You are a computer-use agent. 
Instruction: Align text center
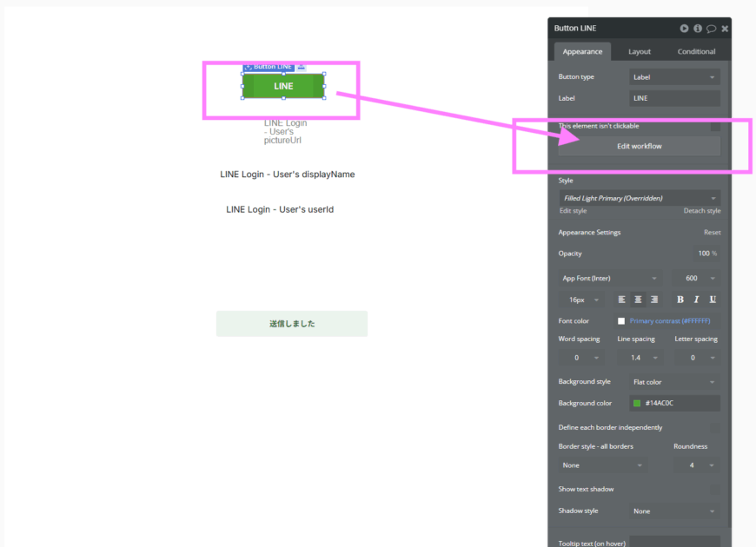[x=638, y=300]
